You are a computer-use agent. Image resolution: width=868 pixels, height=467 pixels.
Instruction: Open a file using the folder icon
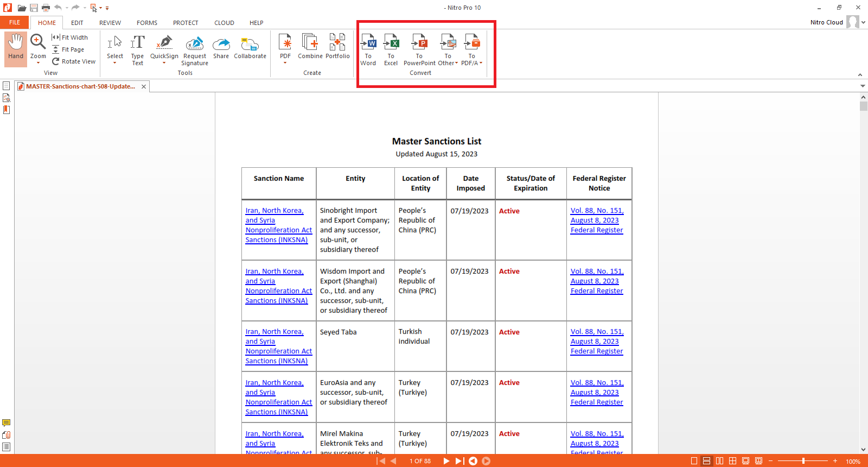tap(22, 8)
